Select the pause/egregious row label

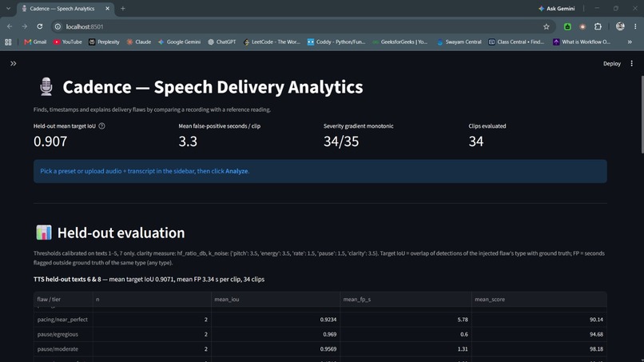(x=58, y=334)
